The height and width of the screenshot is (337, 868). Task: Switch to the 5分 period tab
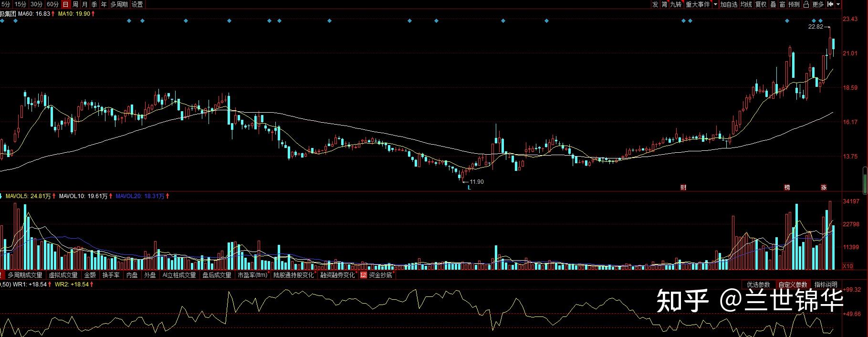click(6, 4)
